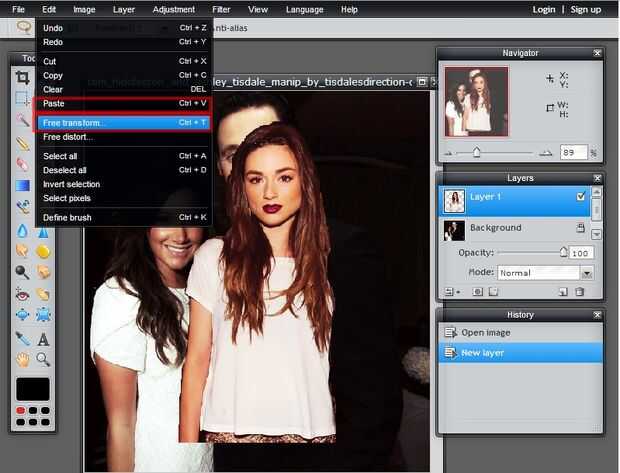The width and height of the screenshot is (620, 473).
Task: Select the Zoom magnifier tool
Action: [43, 359]
